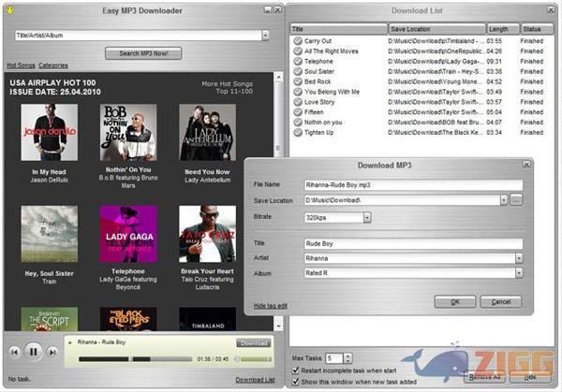Skip to the previous track

[x=15, y=351]
